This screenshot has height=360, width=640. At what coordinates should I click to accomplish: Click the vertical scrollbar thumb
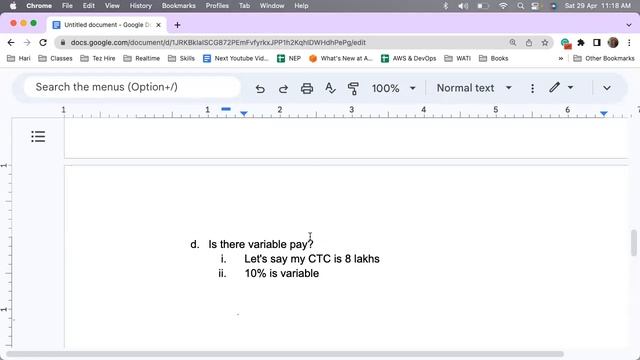click(633, 243)
